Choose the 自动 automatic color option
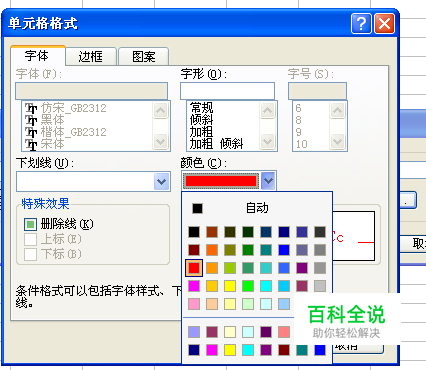Screen dimensions: 426x370 click(257, 208)
